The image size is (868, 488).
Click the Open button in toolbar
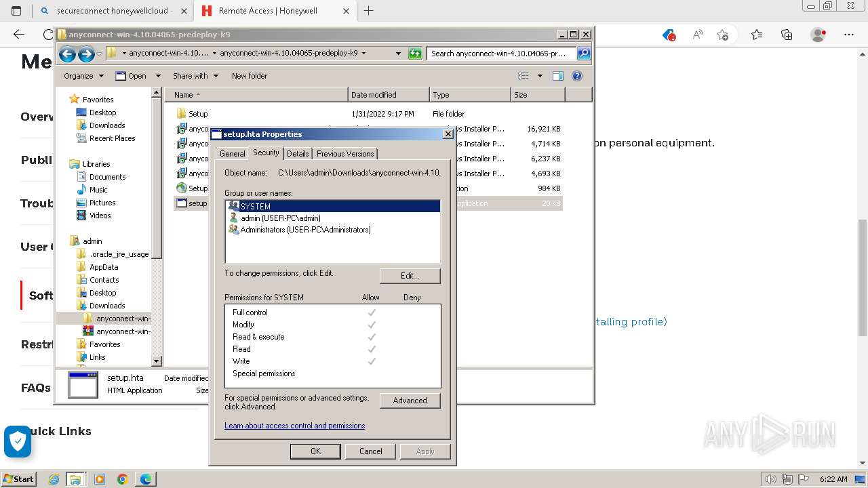point(131,76)
